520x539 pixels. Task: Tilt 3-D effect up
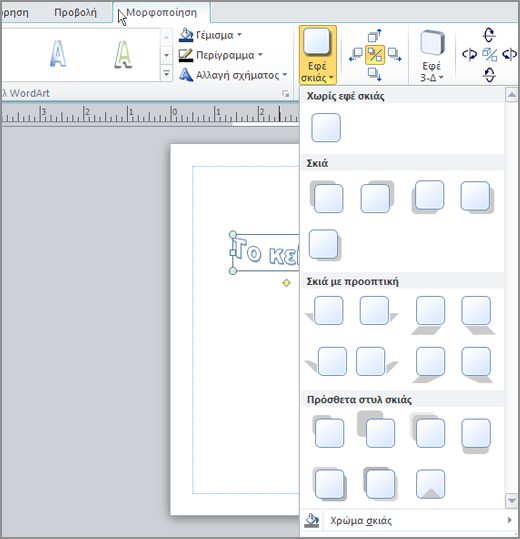click(489, 35)
